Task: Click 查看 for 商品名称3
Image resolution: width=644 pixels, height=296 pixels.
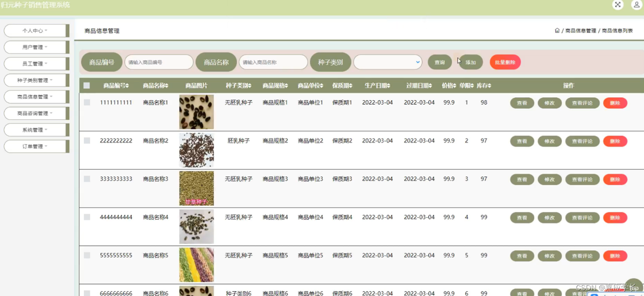Action: [522, 180]
